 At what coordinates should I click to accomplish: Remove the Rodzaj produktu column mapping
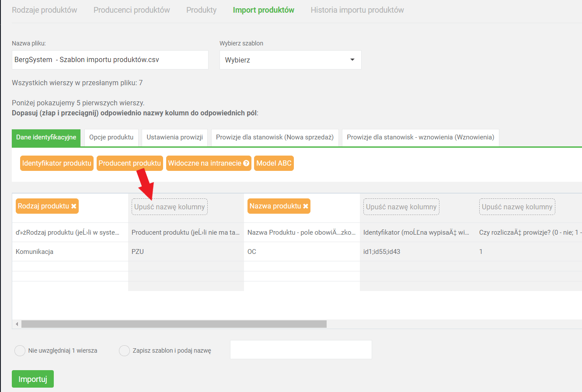(x=74, y=206)
